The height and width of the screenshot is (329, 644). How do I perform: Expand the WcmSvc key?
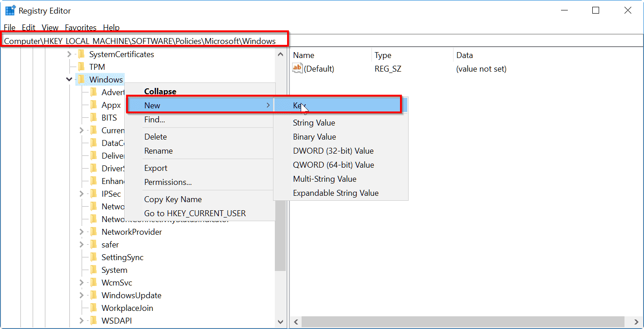(82, 283)
